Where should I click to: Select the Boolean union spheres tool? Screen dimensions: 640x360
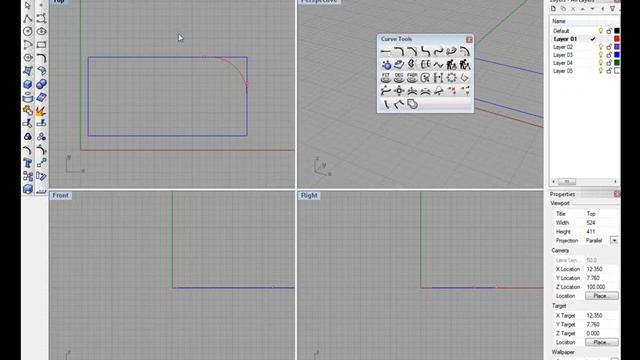(x=41, y=84)
